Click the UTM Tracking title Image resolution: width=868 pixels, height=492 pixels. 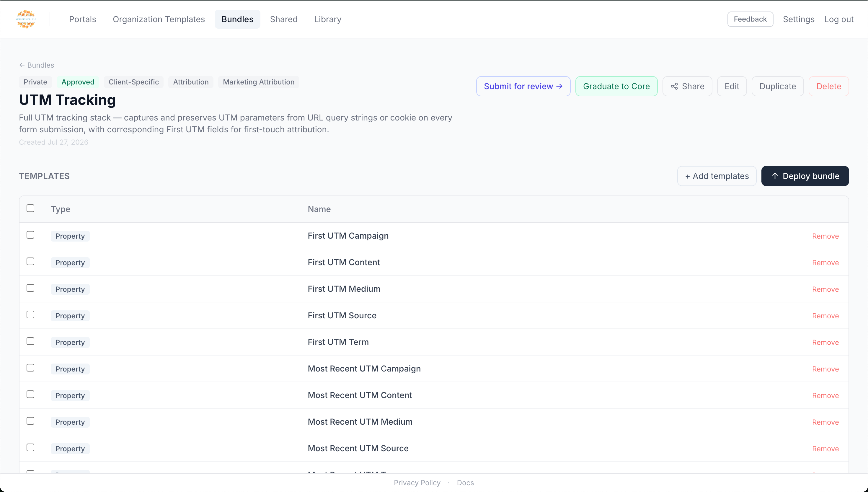click(x=67, y=100)
